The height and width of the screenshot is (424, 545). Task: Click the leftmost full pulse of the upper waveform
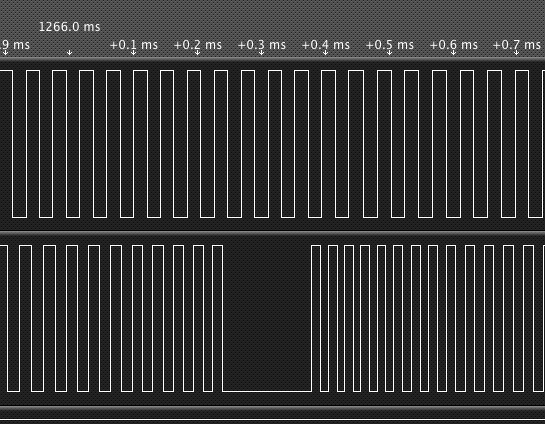point(33,144)
